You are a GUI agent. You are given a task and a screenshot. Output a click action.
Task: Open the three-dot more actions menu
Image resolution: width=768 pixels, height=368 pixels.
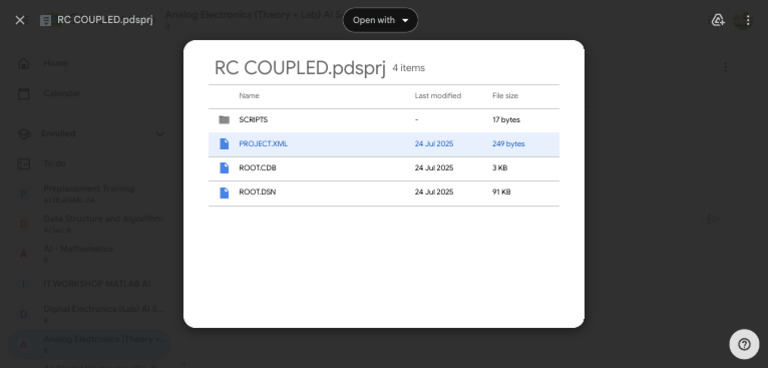click(747, 20)
